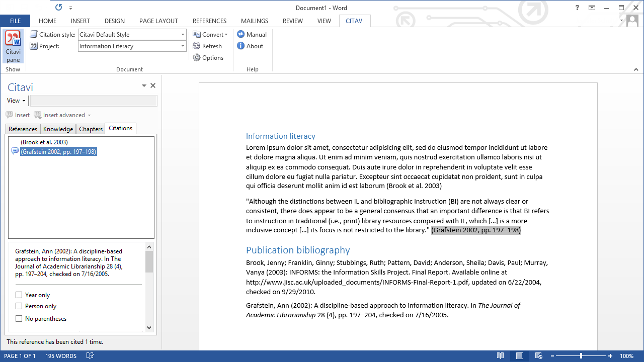The image size is (644, 362).
Task: Switch to REFERENCES ribbon tab
Action: pyautogui.click(x=209, y=21)
